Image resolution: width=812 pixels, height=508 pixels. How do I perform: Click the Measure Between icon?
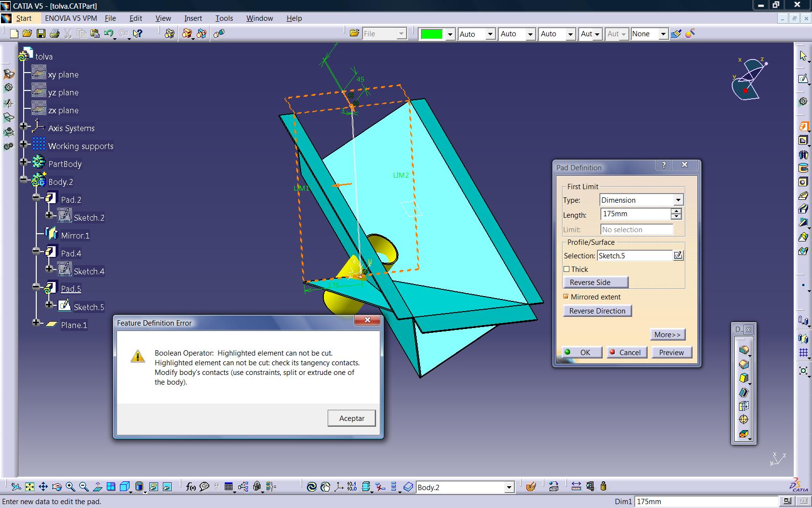[x=576, y=486]
